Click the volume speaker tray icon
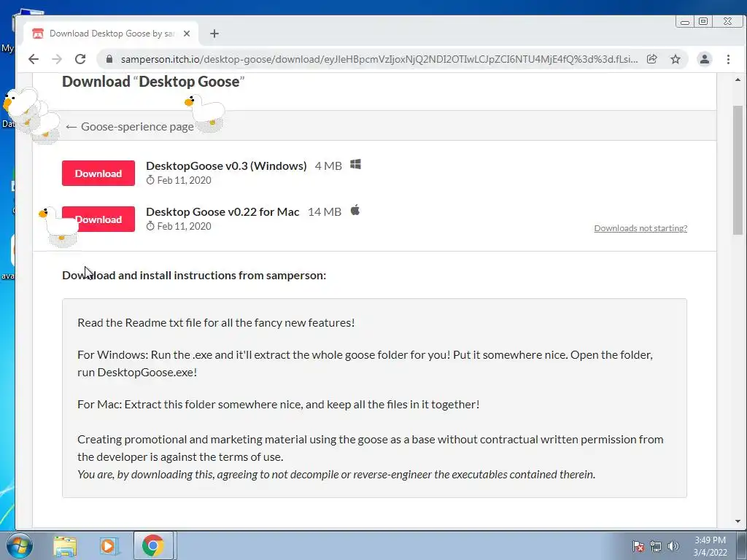 tap(673, 546)
